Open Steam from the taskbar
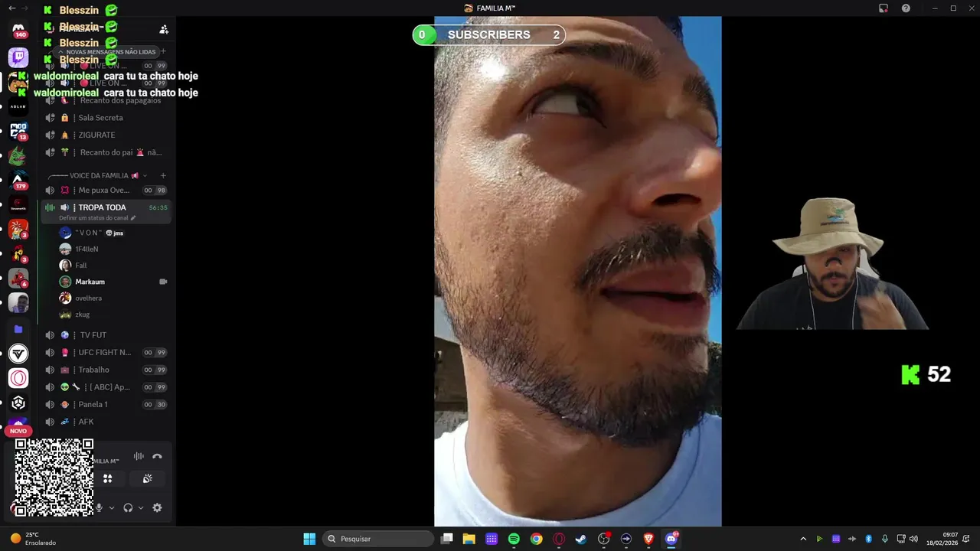Image resolution: width=980 pixels, height=551 pixels. (581, 539)
